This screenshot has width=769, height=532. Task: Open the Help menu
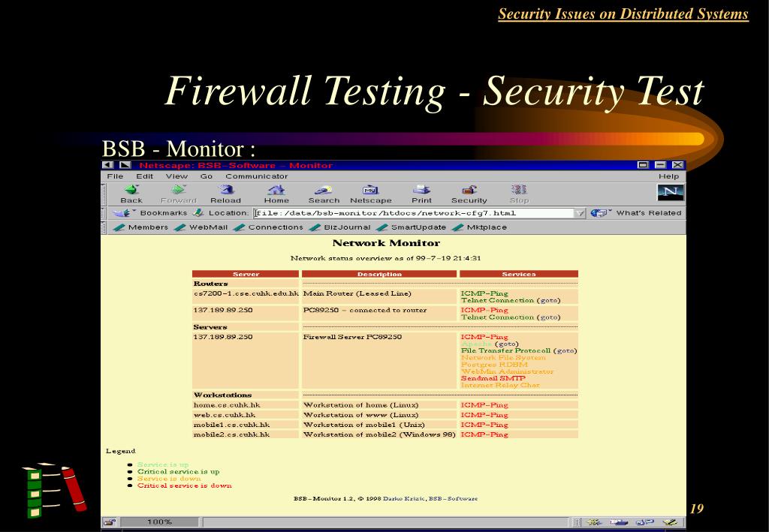pos(669,176)
